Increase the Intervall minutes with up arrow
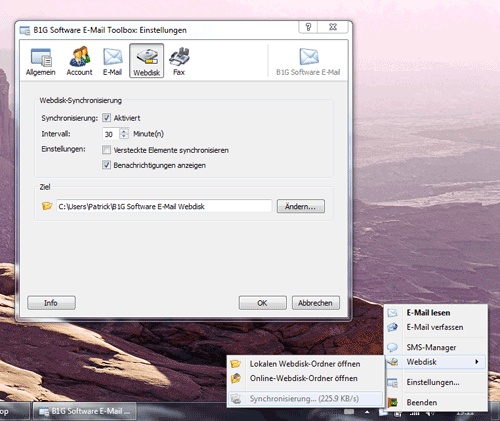The width and height of the screenshot is (500, 421). (x=124, y=131)
